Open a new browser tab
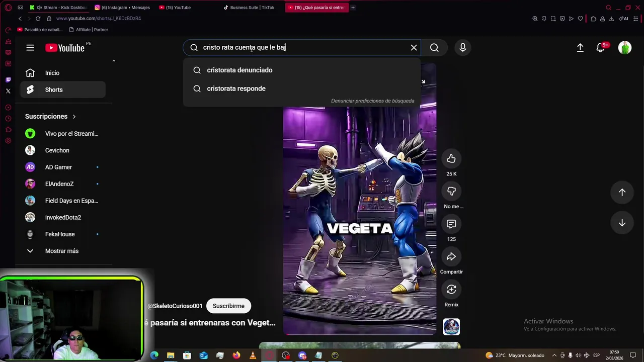The height and width of the screenshot is (362, 644). (x=353, y=8)
